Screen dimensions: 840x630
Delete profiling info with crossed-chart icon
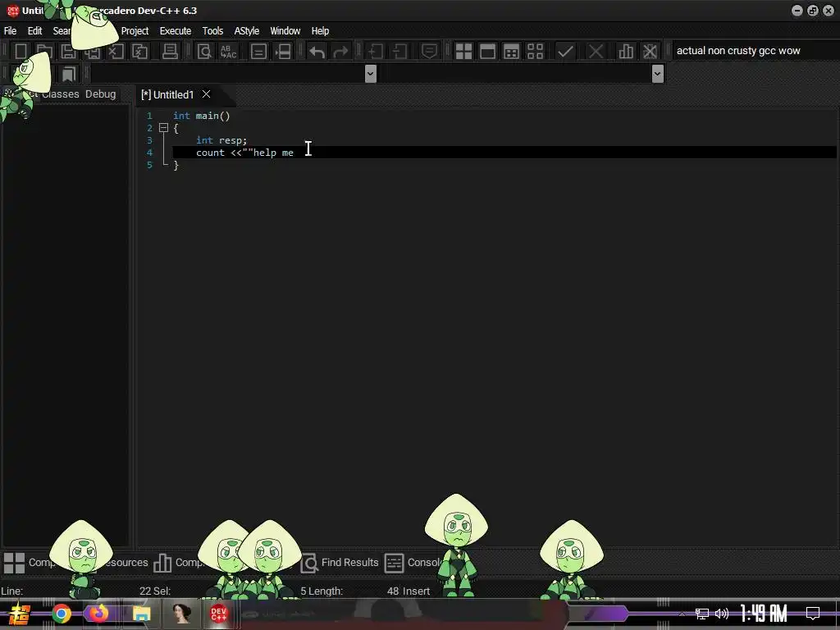pyautogui.click(x=650, y=52)
